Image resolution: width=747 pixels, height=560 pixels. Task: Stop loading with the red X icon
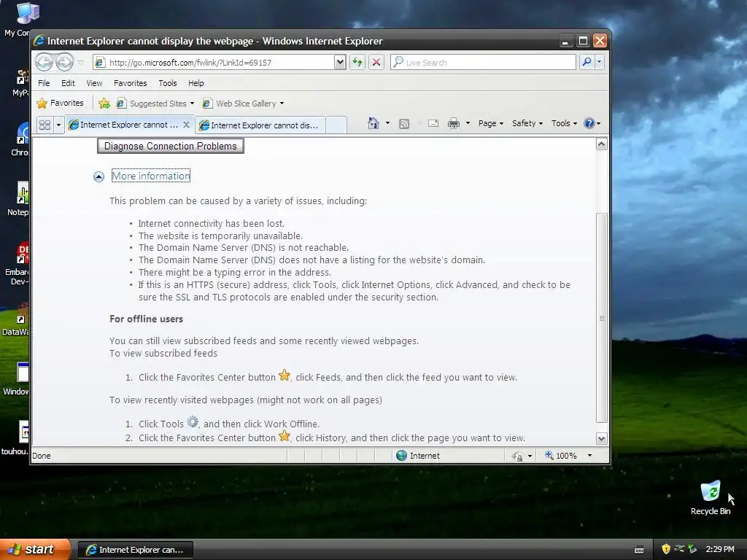(376, 63)
